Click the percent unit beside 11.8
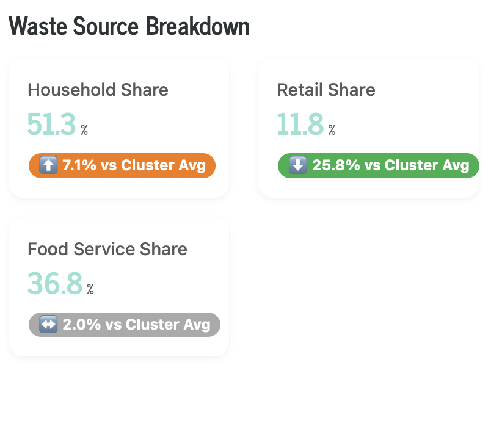 coord(332,129)
